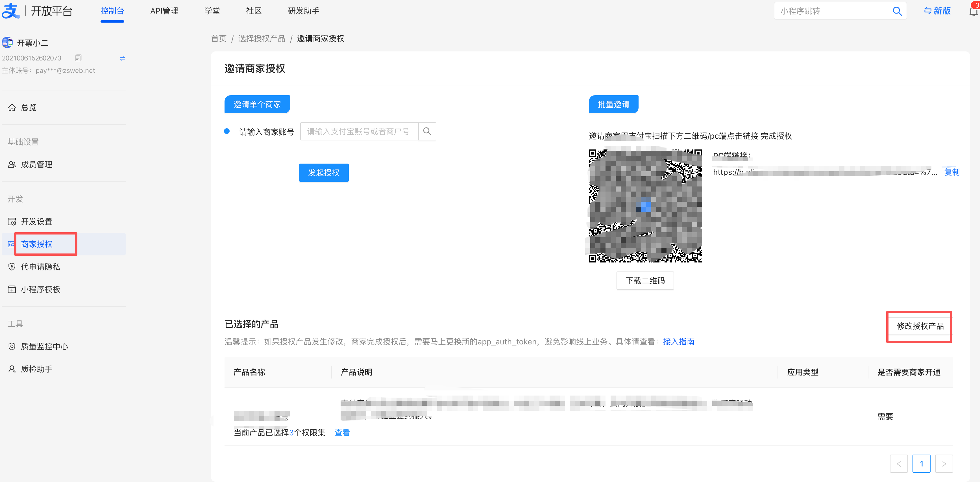Click the 邀请商家授权 page heading
Viewport: 980px width, 482px height.
pos(255,69)
